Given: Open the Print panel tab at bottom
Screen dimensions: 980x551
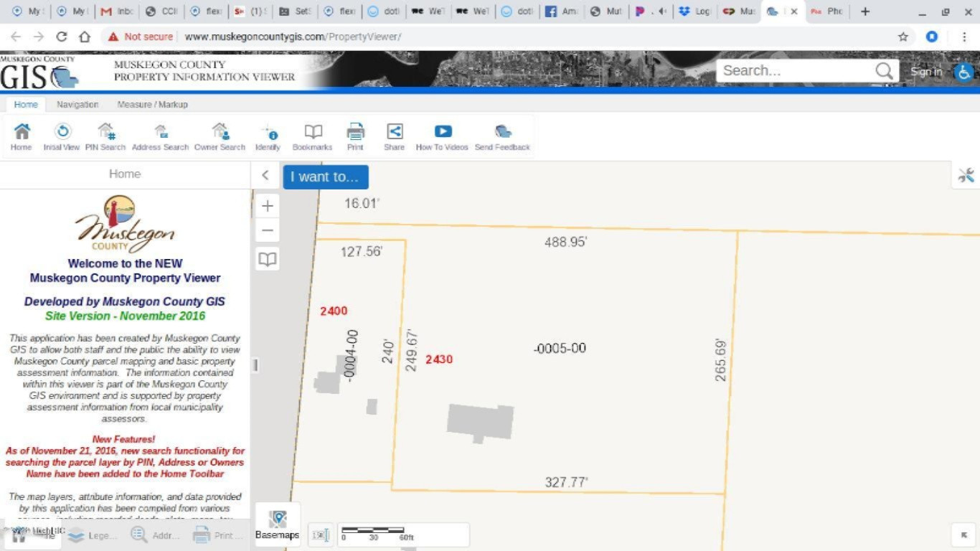Looking at the screenshot, I should pyautogui.click(x=218, y=535).
